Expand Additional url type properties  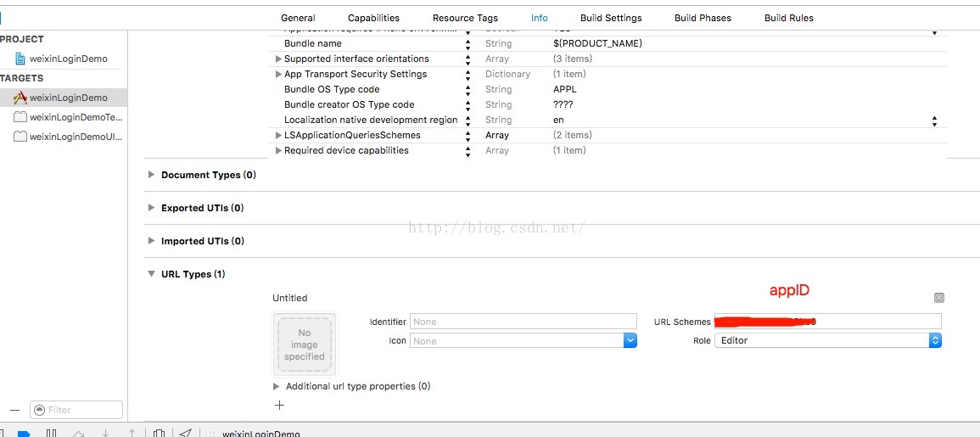277,386
